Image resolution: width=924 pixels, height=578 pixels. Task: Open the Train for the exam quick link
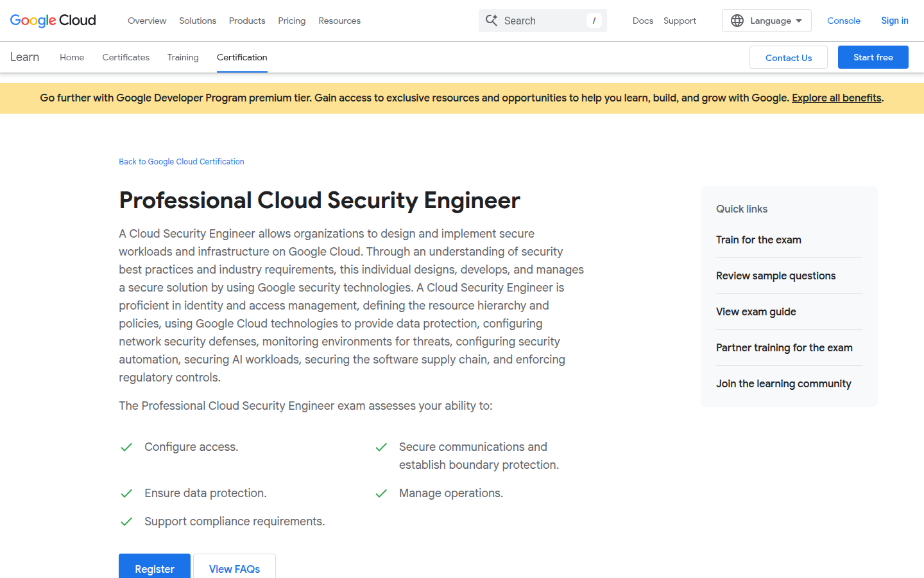click(758, 240)
